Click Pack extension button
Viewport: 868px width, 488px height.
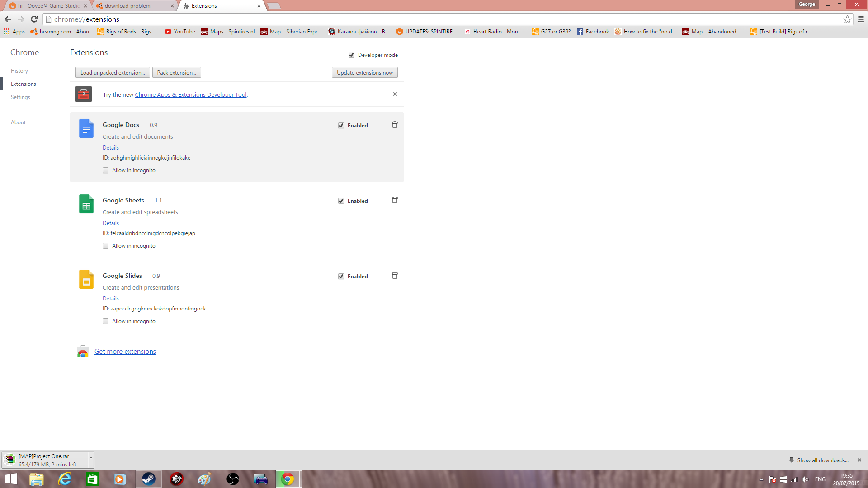click(x=176, y=73)
